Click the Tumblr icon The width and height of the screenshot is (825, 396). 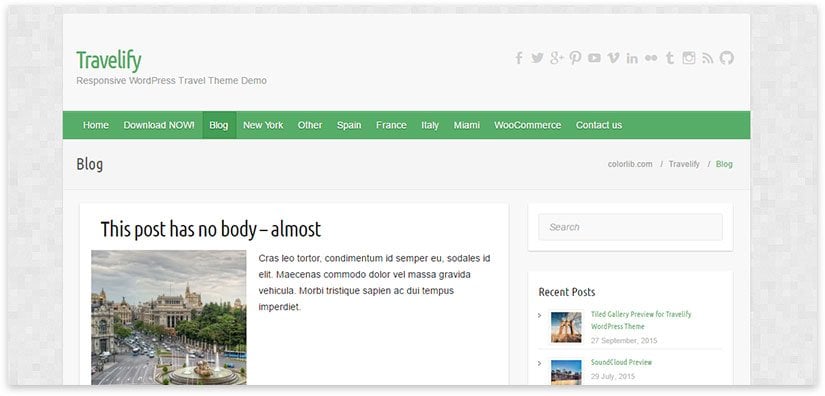(x=669, y=58)
